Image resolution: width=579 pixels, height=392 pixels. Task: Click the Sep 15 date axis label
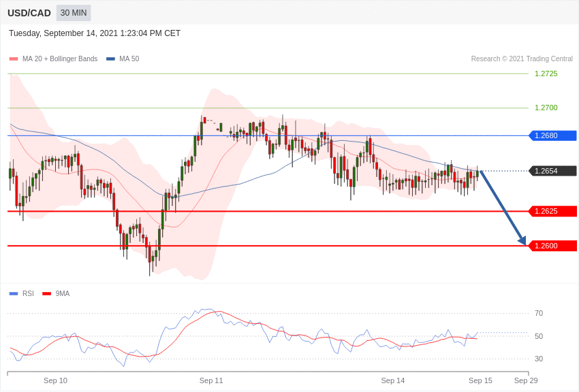click(480, 380)
